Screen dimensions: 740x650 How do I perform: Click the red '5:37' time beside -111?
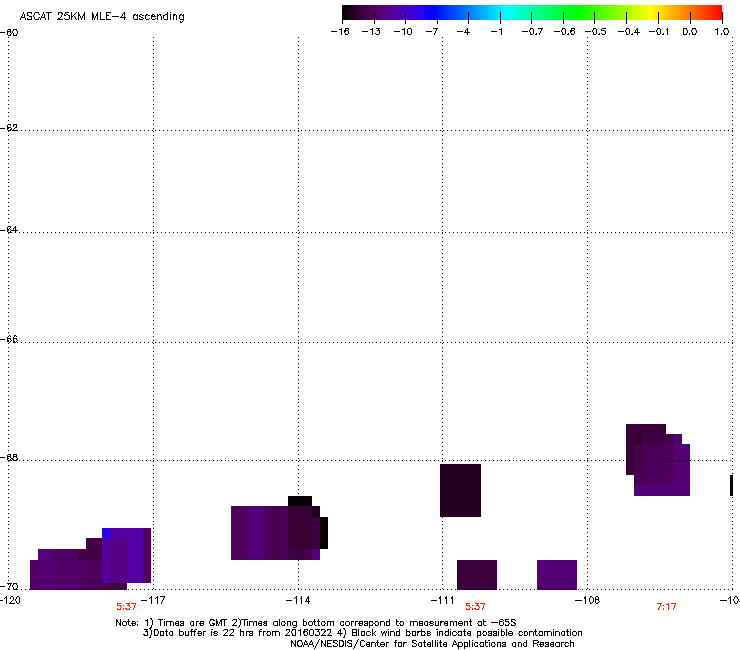475,607
